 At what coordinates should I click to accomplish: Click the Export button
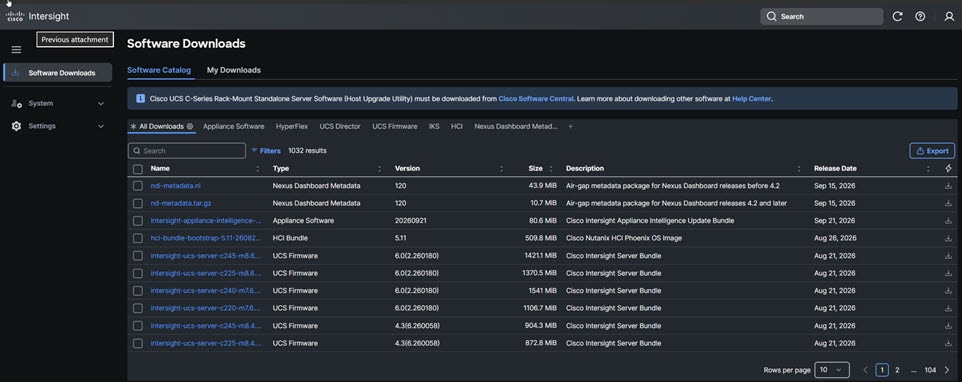click(932, 151)
